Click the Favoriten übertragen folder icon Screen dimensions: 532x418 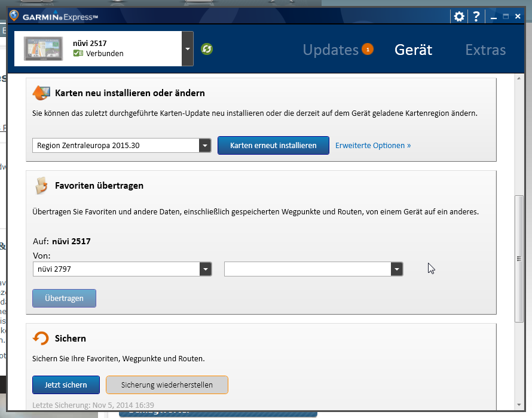tap(41, 186)
